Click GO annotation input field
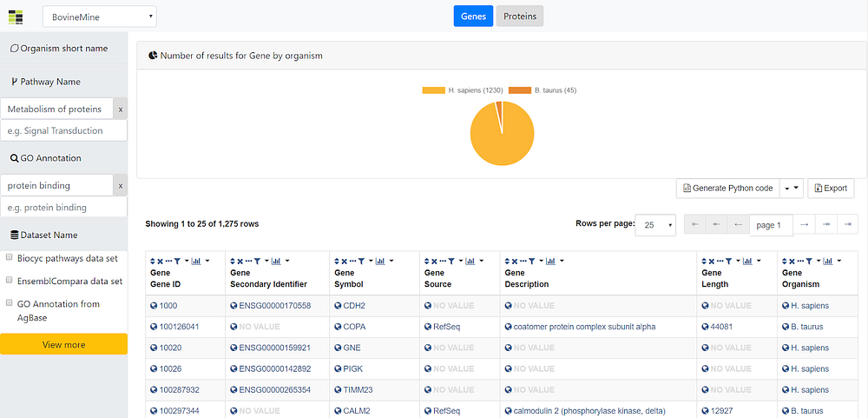Screen dimensions: 868x418 coord(63,208)
